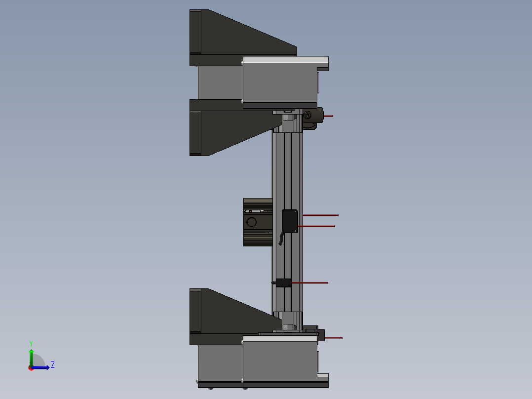This screenshot has width=532, height=399.
Task: Pick the large gray housing block at top
Action: point(279,82)
